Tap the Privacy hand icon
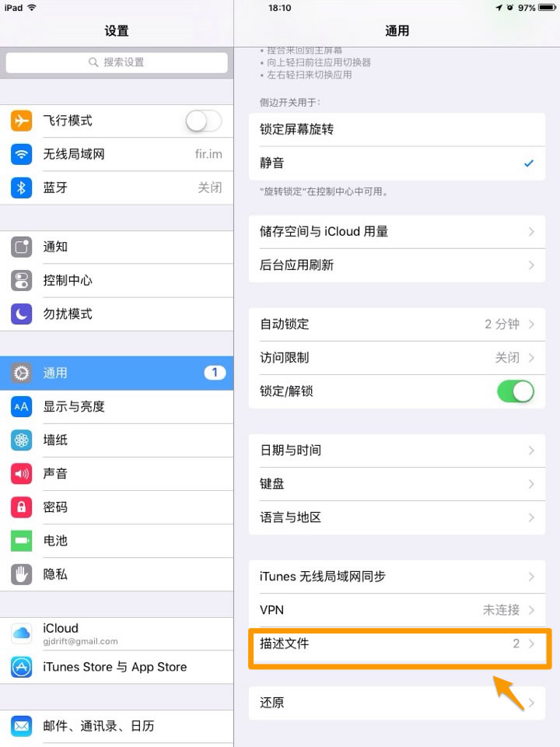 pos(22,574)
